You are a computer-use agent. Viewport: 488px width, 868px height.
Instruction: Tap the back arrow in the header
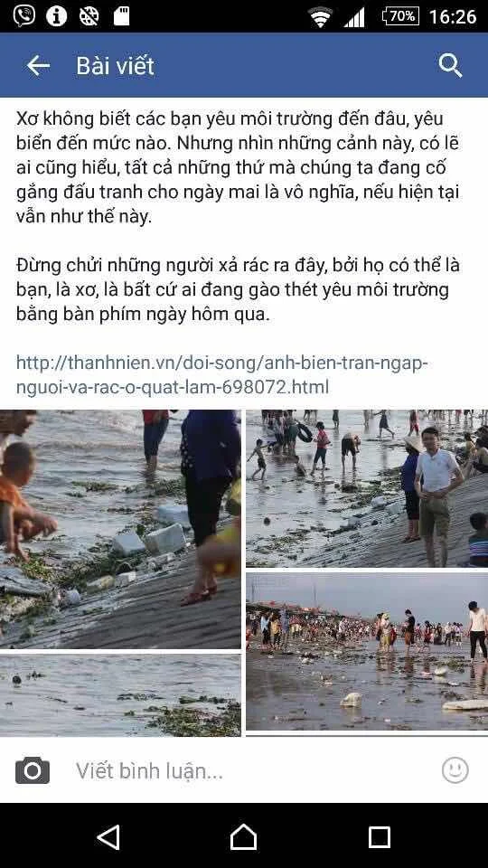click(38, 66)
